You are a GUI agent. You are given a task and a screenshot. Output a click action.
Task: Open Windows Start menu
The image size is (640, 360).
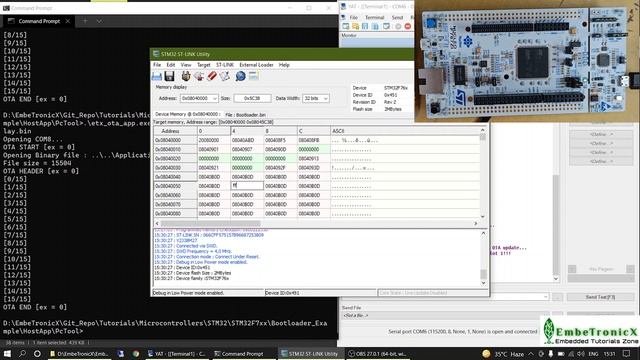click(x=7, y=353)
